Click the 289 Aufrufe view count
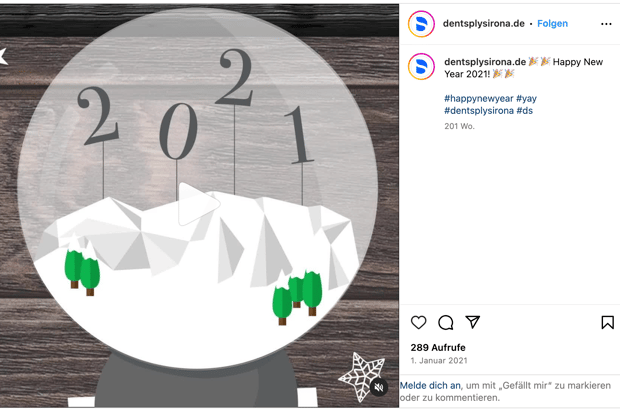 click(438, 348)
